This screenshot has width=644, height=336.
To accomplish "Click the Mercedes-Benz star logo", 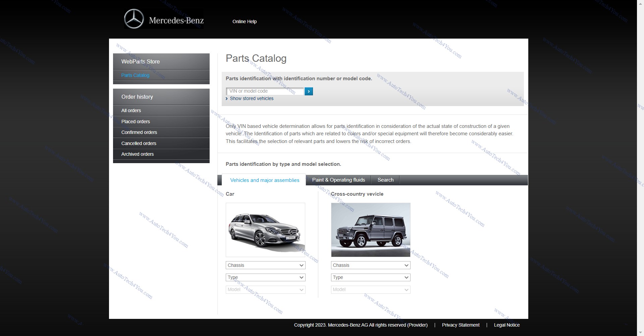I will [x=134, y=19].
